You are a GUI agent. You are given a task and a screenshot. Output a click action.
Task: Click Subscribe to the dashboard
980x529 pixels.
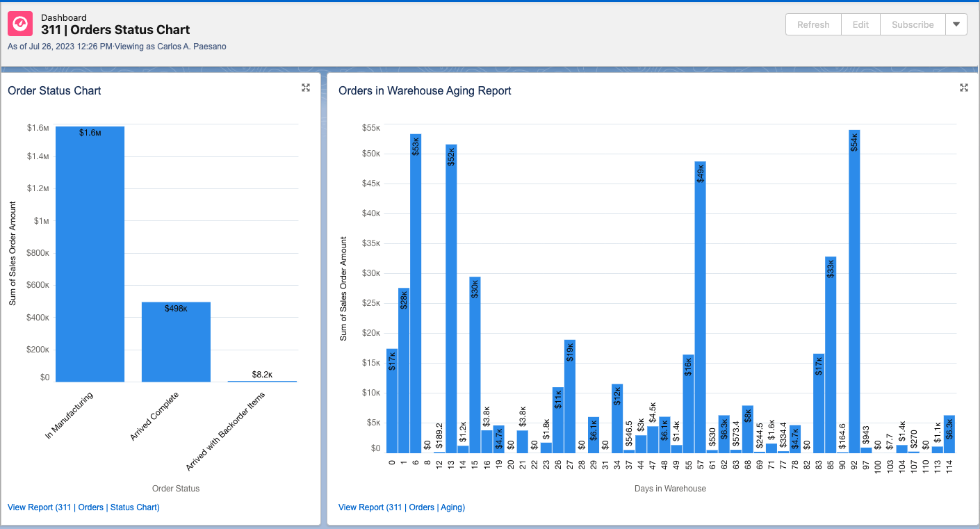(912, 24)
